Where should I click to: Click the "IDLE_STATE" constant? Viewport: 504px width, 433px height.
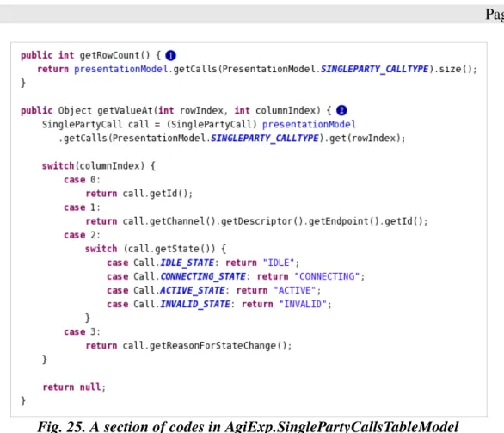[187, 263]
